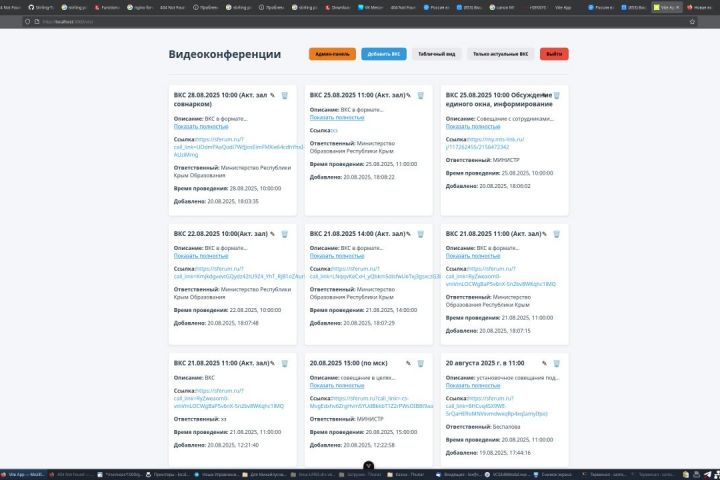The image size is (720, 480).
Task: Delete the 21.08.2025 11:00 card added 18:07:15
Action: click(557, 234)
